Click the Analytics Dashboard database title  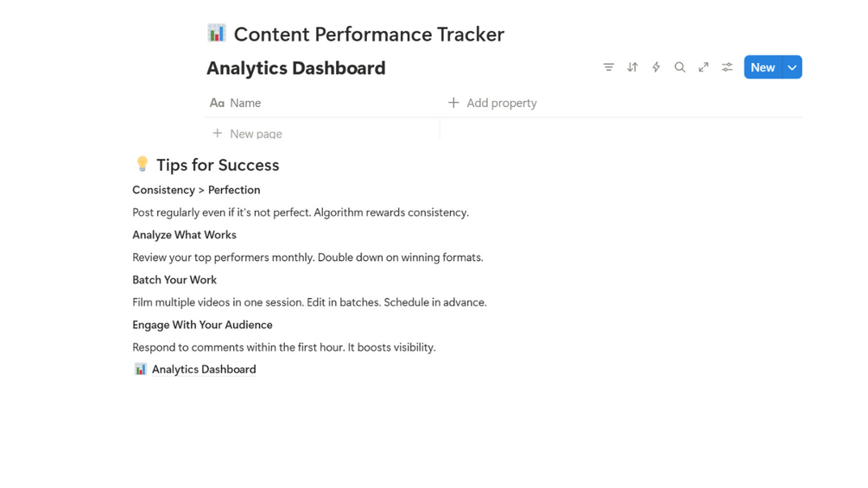pyautogui.click(x=295, y=68)
